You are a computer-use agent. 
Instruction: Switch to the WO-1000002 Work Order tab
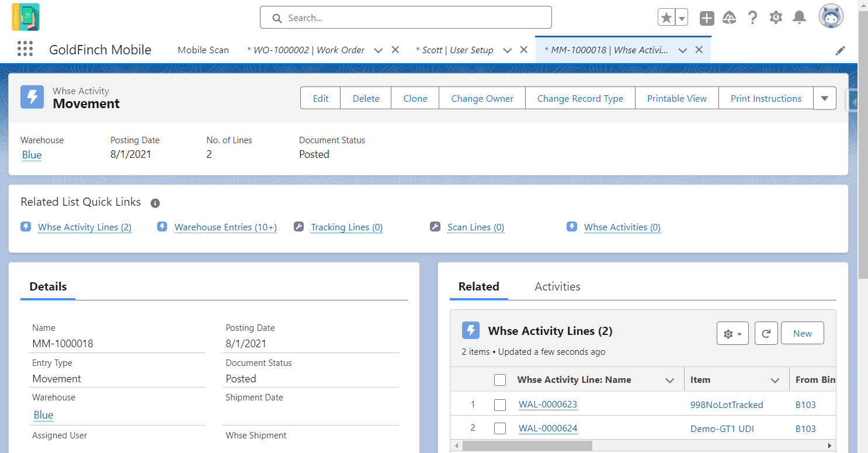305,50
